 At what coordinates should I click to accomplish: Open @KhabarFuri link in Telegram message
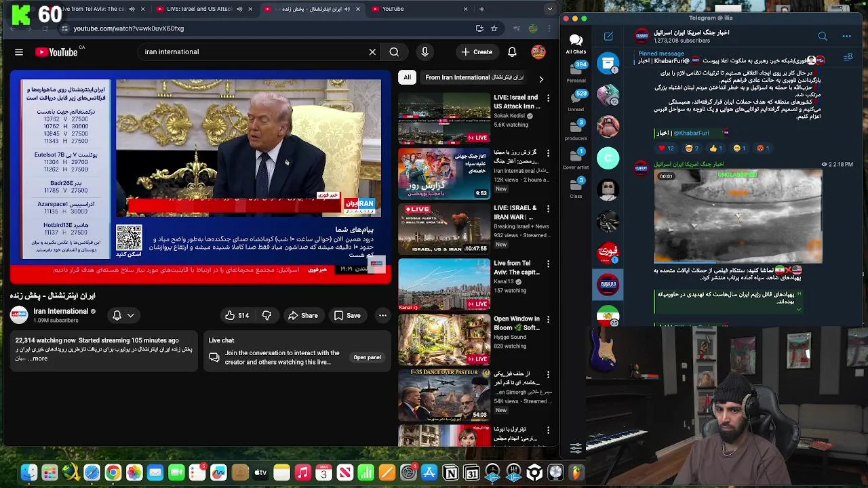[691, 133]
